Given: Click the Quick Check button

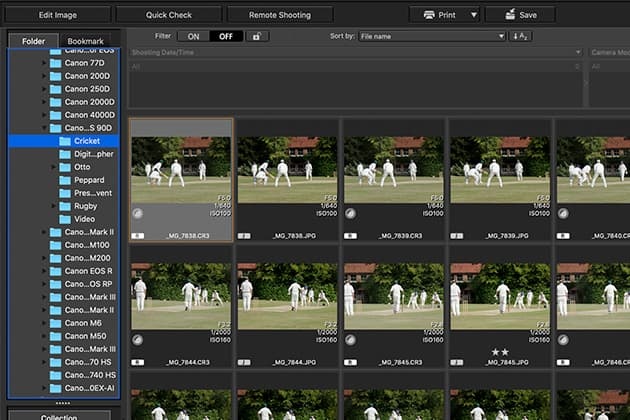Looking at the screenshot, I should pyautogui.click(x=169, y=15).
